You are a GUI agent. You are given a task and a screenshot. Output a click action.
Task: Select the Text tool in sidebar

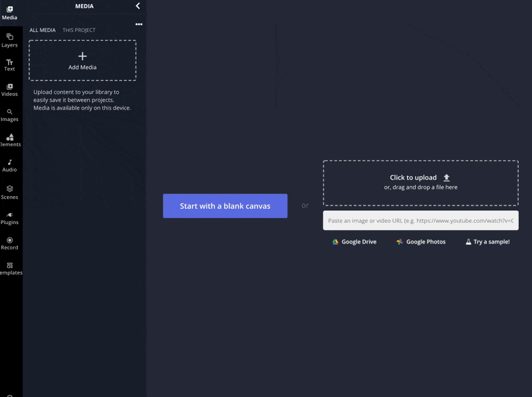[9, 65]
